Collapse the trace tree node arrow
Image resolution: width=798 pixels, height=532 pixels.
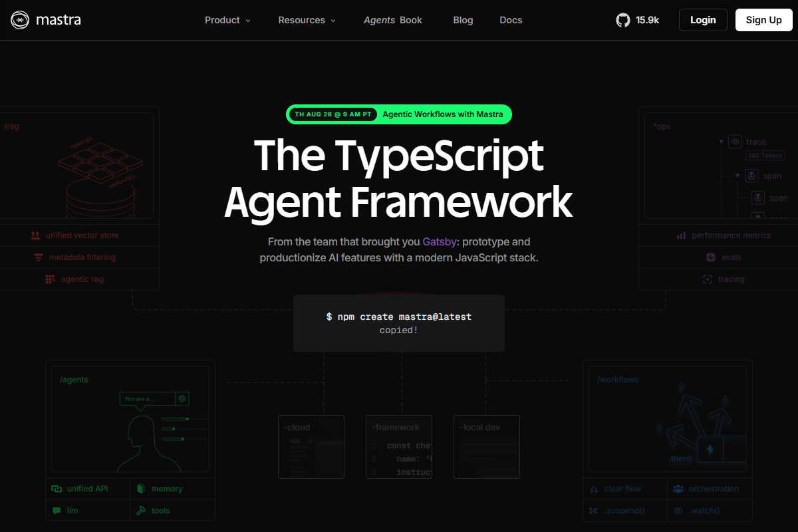pos(721,142)
